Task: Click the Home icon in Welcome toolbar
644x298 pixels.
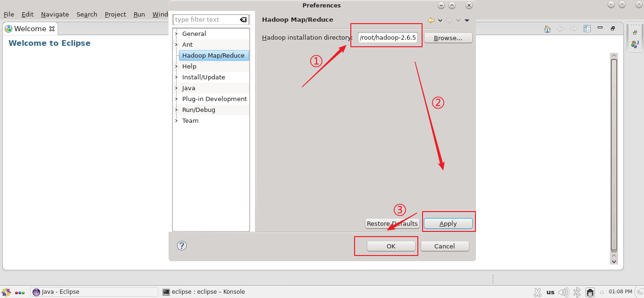Action: 547,29
